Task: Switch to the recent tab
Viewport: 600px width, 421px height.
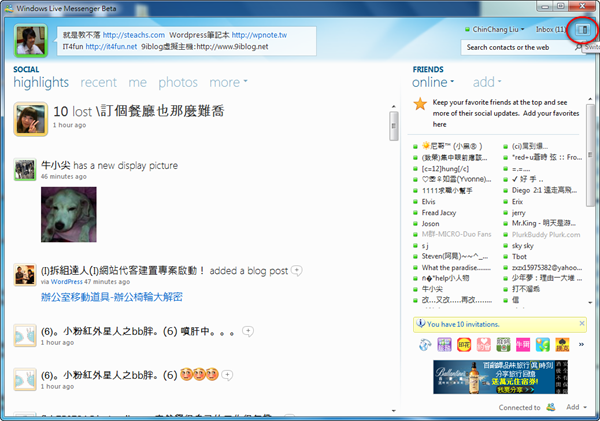Action: pos(98,82)
